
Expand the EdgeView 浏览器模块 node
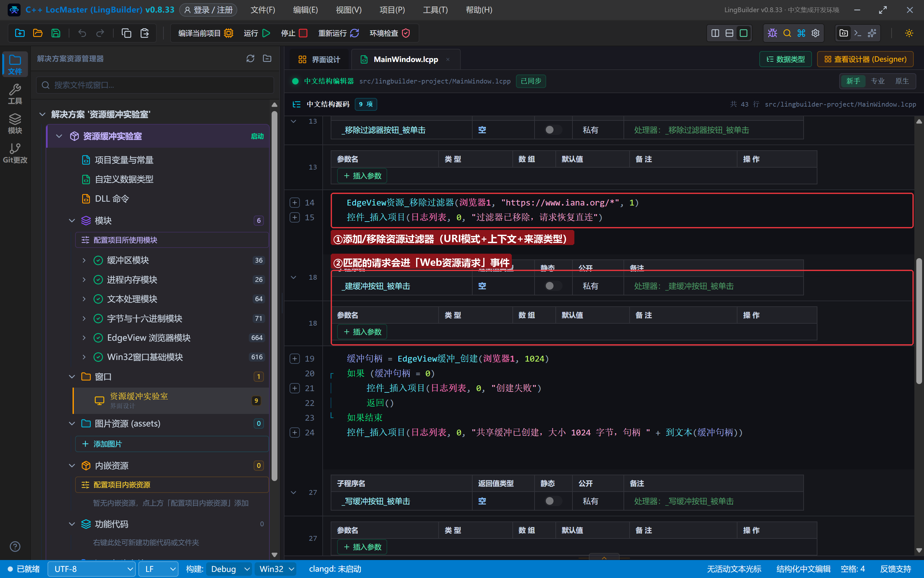click(x=84, y=338)
